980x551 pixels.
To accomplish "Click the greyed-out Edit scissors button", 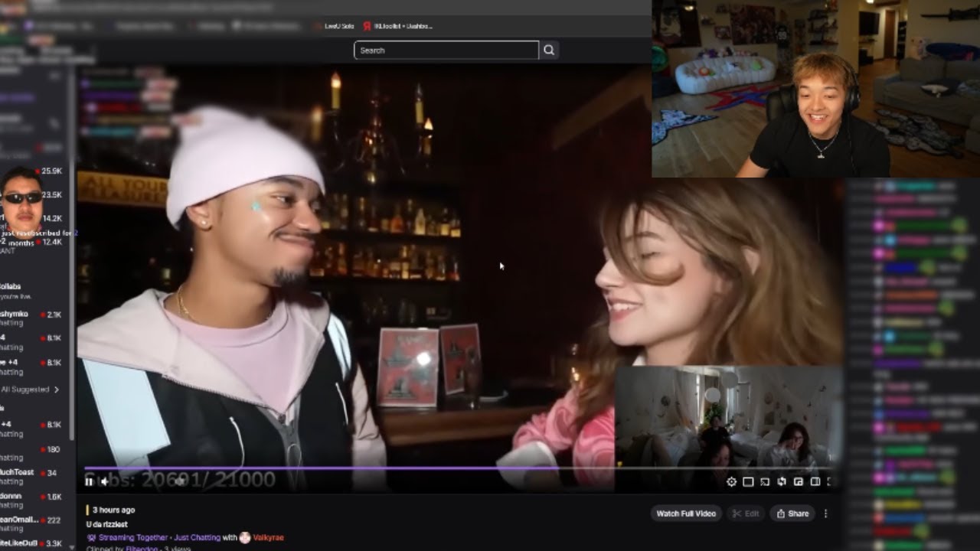I will [x=746, y=514].
